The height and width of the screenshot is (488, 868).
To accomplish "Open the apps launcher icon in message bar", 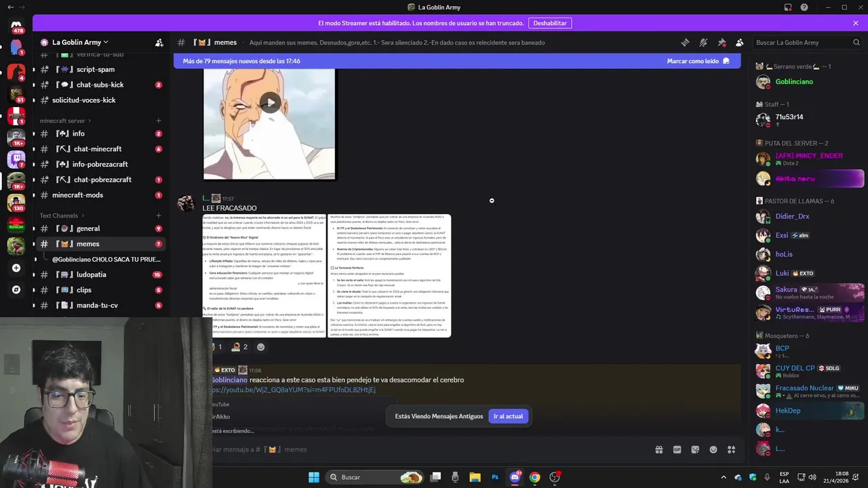I will point(731,449).
